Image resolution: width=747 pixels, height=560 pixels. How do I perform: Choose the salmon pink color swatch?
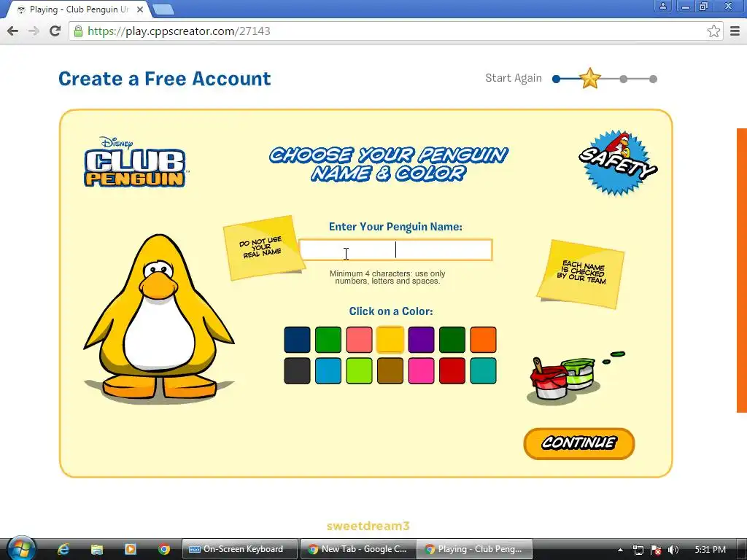359,340
